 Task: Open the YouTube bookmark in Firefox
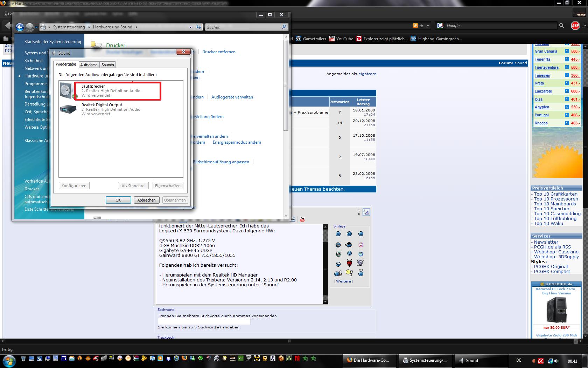341,39
